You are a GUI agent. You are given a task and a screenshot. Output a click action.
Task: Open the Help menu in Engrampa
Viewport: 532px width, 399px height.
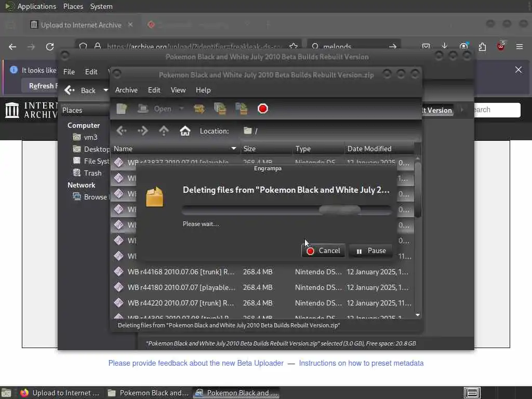click(x=203, y=90)
